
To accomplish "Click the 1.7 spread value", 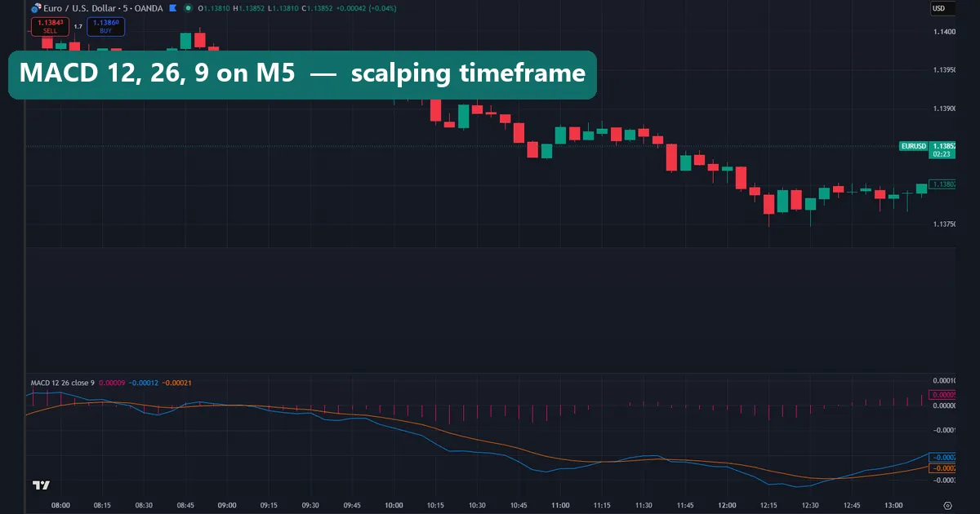I will tap(78, 27).
